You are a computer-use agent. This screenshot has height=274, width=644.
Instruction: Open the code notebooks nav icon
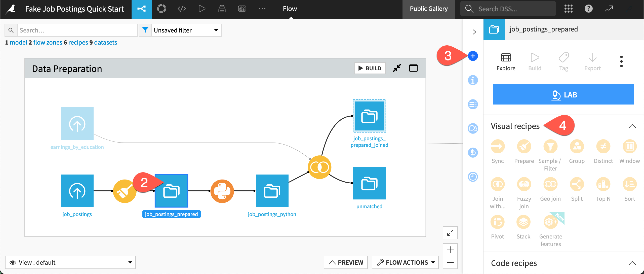[x=182, y=9]
